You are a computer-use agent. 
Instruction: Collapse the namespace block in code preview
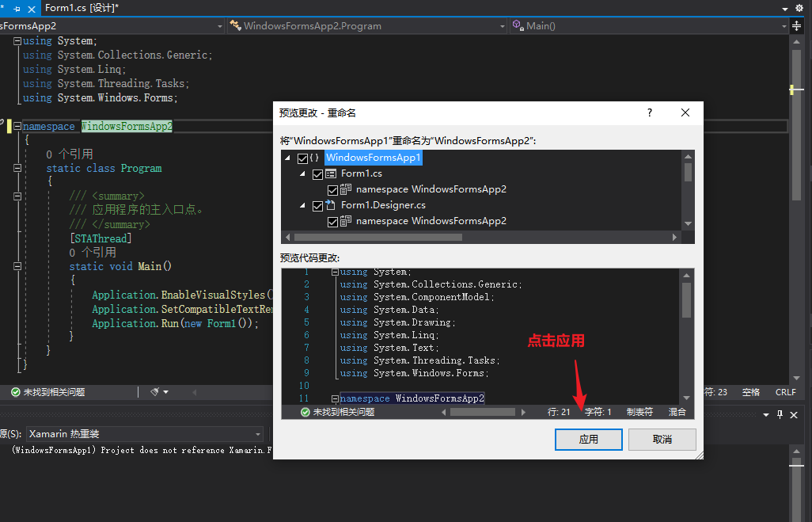coord(335,398)
